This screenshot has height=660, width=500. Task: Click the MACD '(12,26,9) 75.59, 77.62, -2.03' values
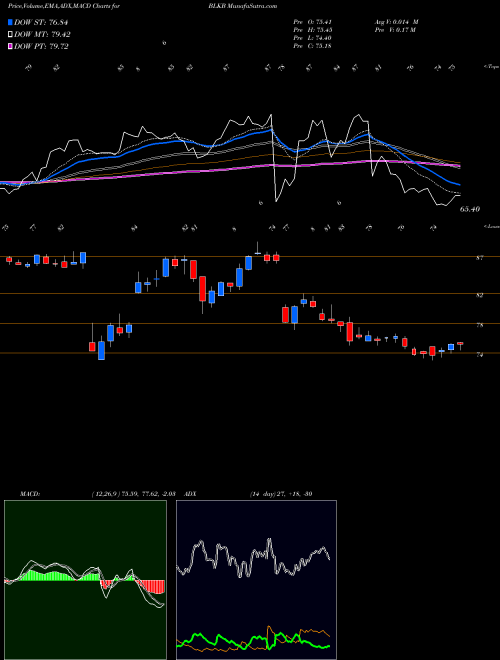coord(136,493)
